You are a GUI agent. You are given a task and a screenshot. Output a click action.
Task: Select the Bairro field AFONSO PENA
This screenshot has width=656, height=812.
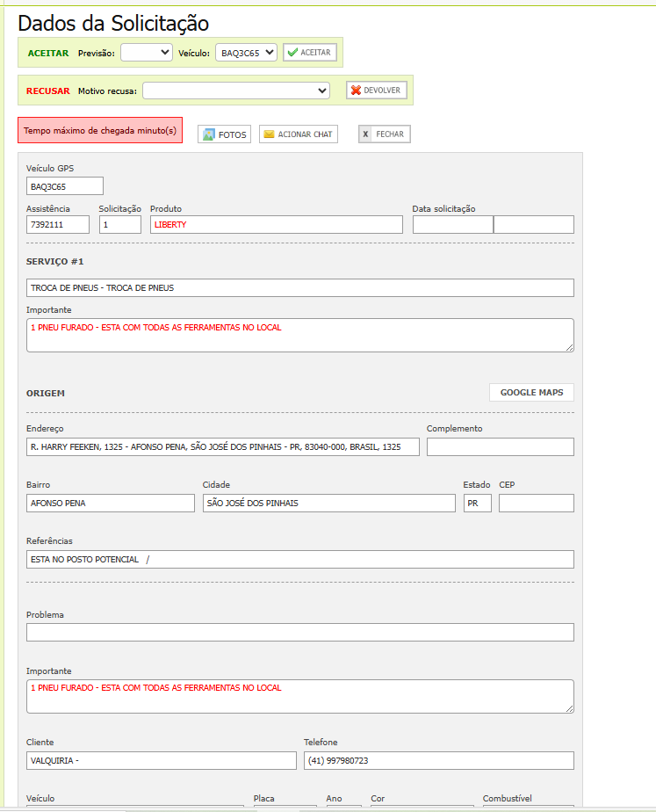coord(111,504)
